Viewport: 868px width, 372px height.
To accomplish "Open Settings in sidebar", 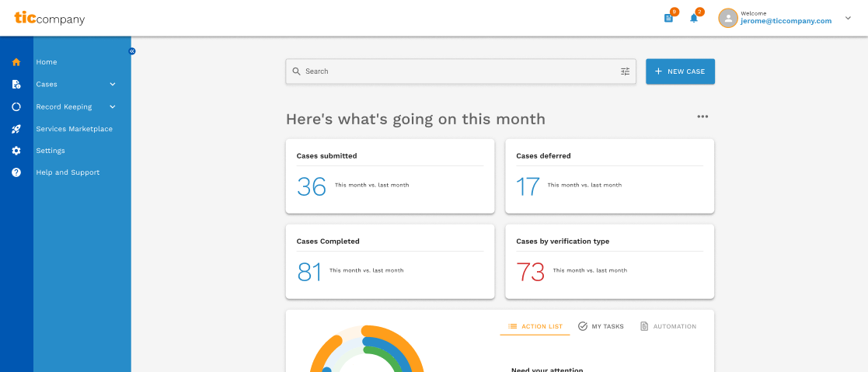I will coord(51,151).
